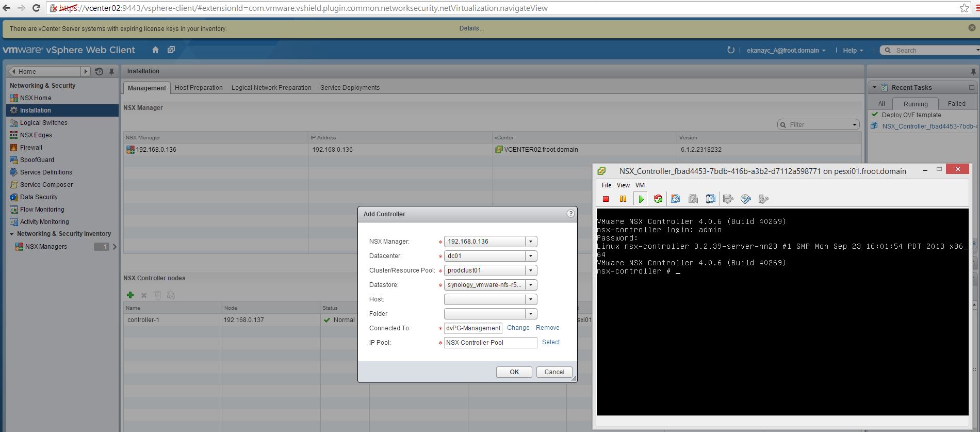This screenshot has height=432, width=980.
Task: Power on the VM with the green play icon
Action: [x=641, y=199]
